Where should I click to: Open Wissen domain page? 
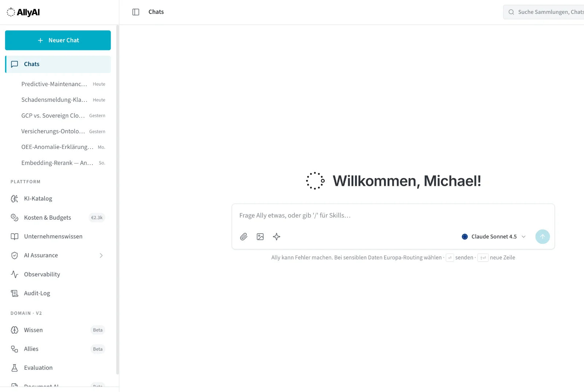[58, 330]
